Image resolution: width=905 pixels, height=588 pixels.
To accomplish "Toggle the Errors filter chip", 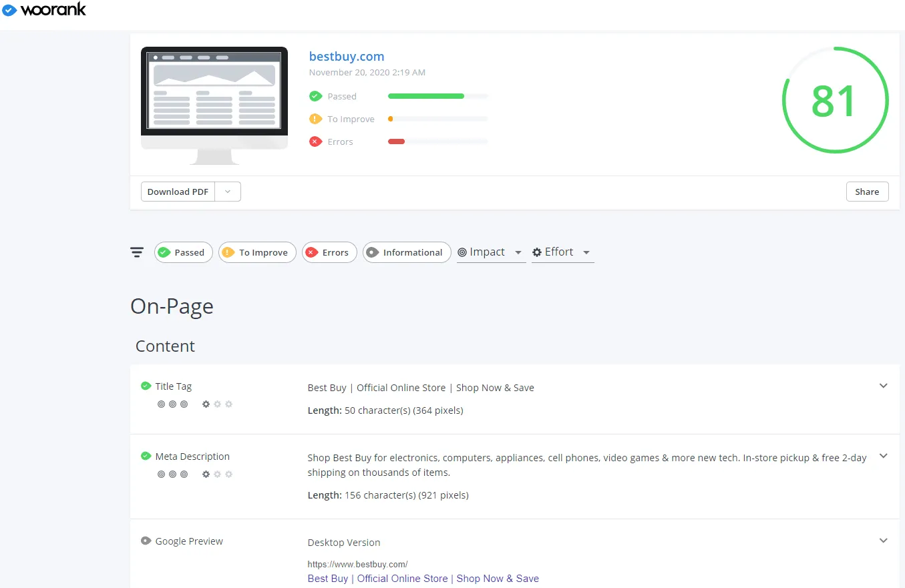I will tap(329, 252).
